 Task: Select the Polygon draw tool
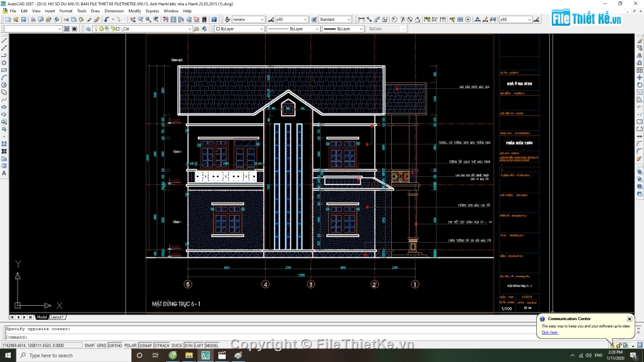4,63
